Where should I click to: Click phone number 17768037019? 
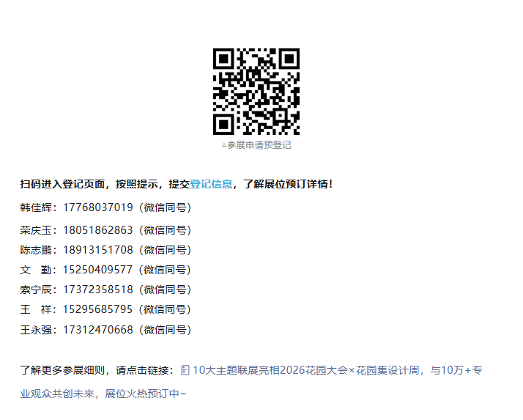point(98,207)
